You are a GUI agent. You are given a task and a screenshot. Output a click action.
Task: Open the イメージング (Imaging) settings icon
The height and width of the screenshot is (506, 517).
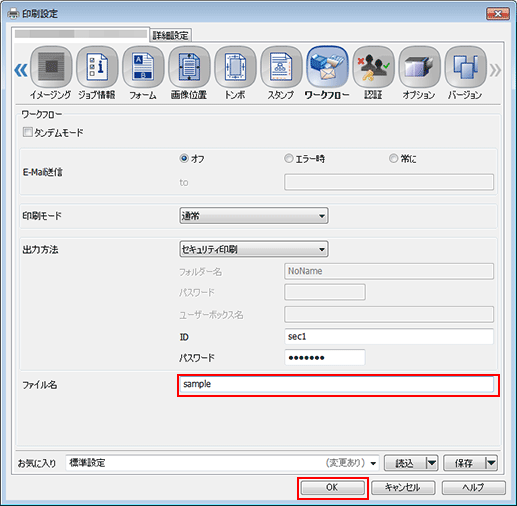51,67
